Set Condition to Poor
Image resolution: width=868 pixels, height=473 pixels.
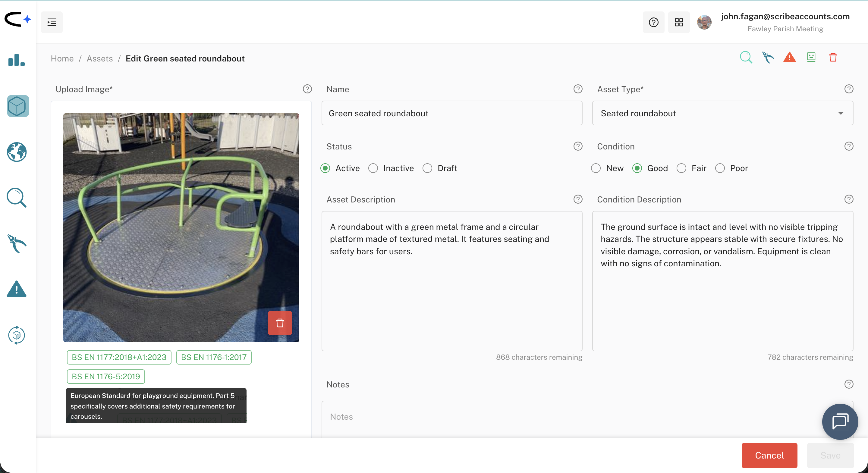coord(720,168)
